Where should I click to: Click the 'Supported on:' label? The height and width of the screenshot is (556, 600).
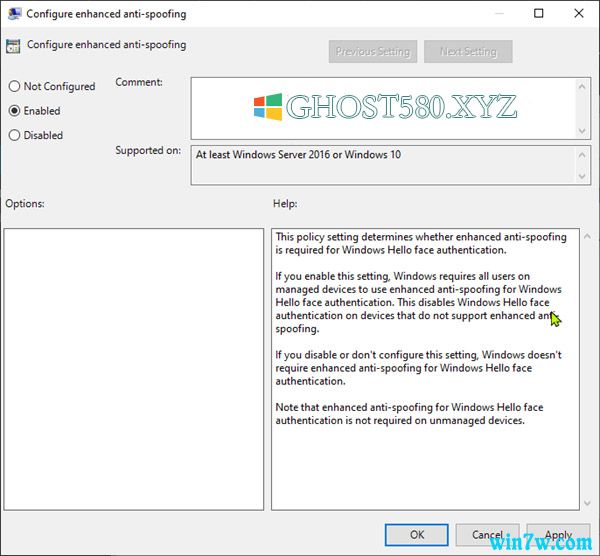(148, 150)
